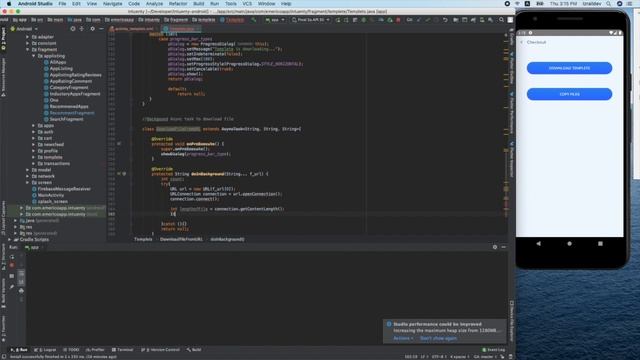
Task: Tap DOWNLOAD TEMPLATE button in emulator
Action: (569, 68)
